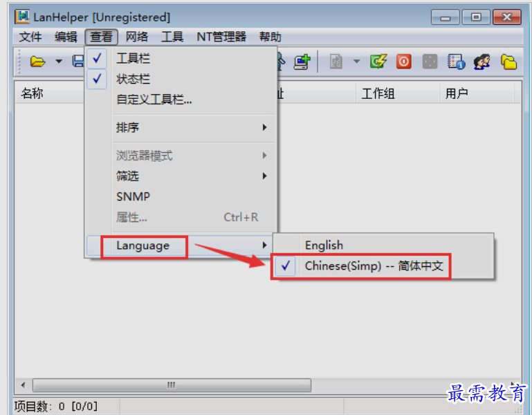Click the scrollbar left arrow
The height and width of the screenshot is (415, 532).
23,385
